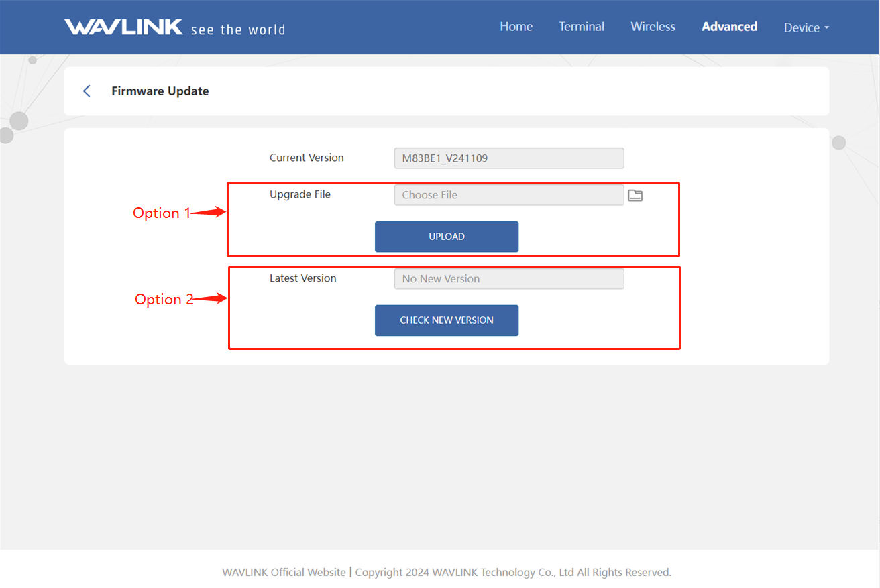The image size is (880, 588).
Task: Open the Home page
Action: tap(516, 27)
